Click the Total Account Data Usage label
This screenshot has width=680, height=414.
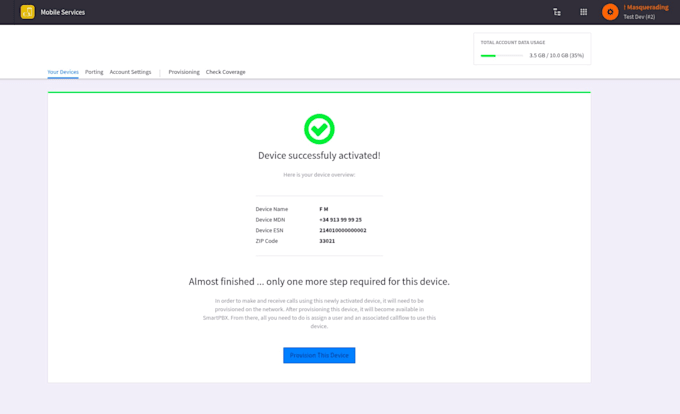(513, 42)
